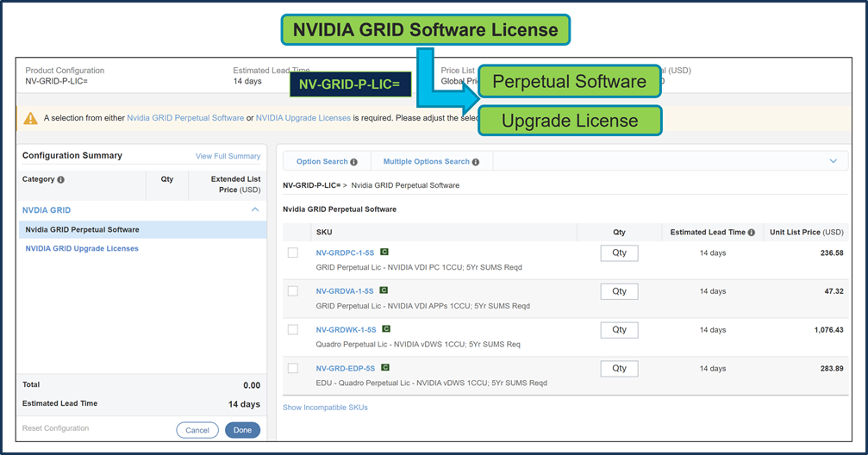Check the box for NV-GRDPC-1-5S
Viewport: 868px width, 455px height.
click(x=293, y=252)
